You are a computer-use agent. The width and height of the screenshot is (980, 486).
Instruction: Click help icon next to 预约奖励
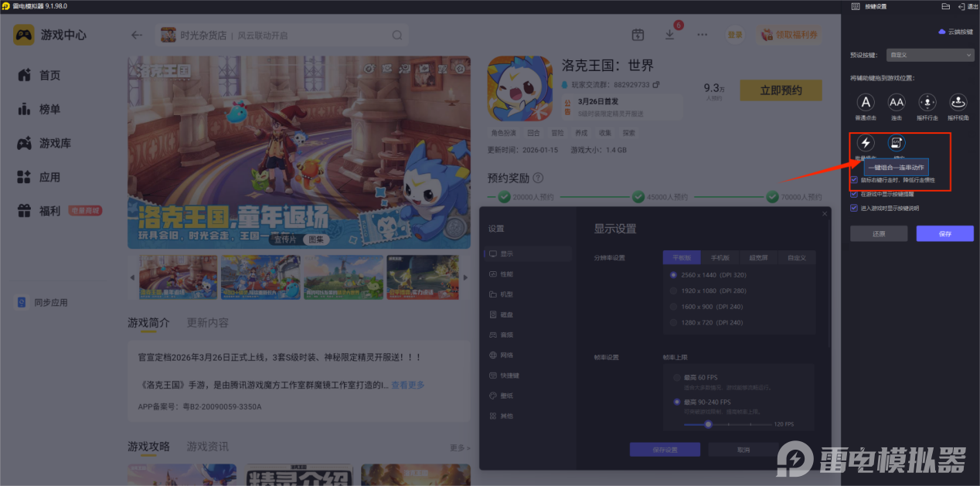pos(538,178)
